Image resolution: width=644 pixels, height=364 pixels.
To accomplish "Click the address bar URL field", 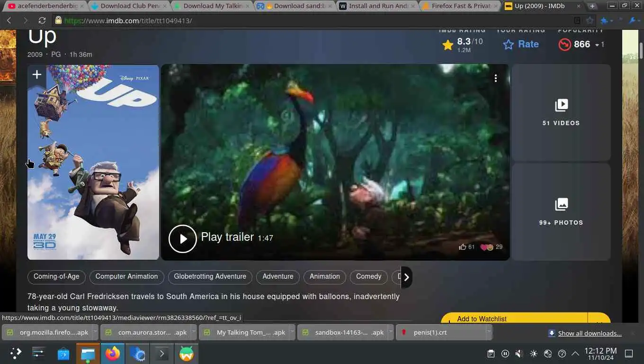I will 313,21.
